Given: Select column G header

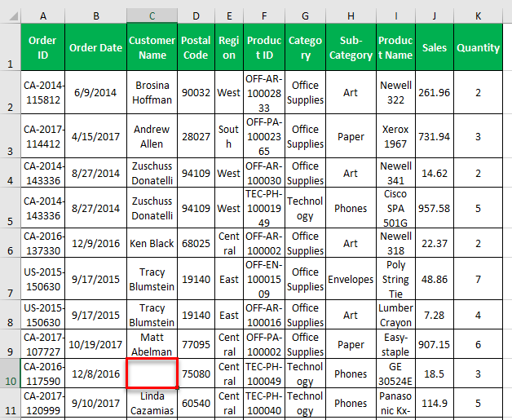Looking at the screenshot, I should pos(305,15).
